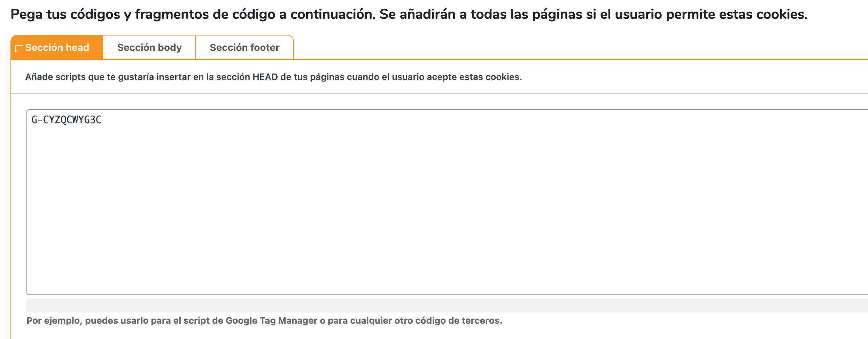This screenshot has width=868, height=339.
Task: Place cursor right after G-CYZQCWYG3C
Action: pos(102,120)
